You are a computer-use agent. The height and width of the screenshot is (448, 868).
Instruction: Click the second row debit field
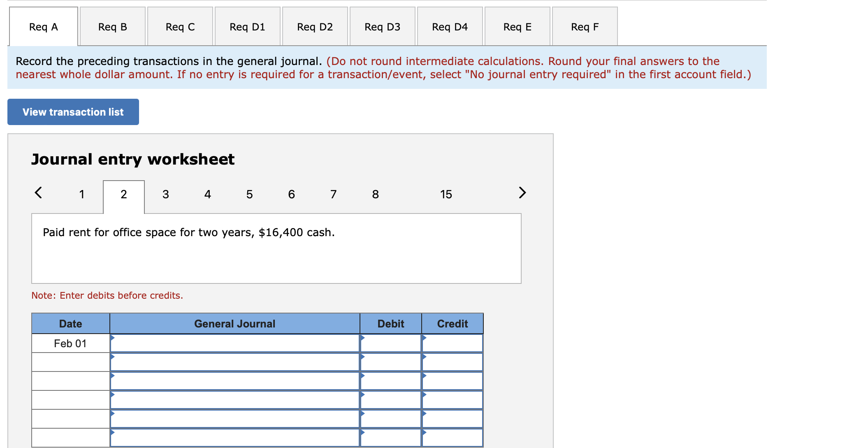coord(391,362)
